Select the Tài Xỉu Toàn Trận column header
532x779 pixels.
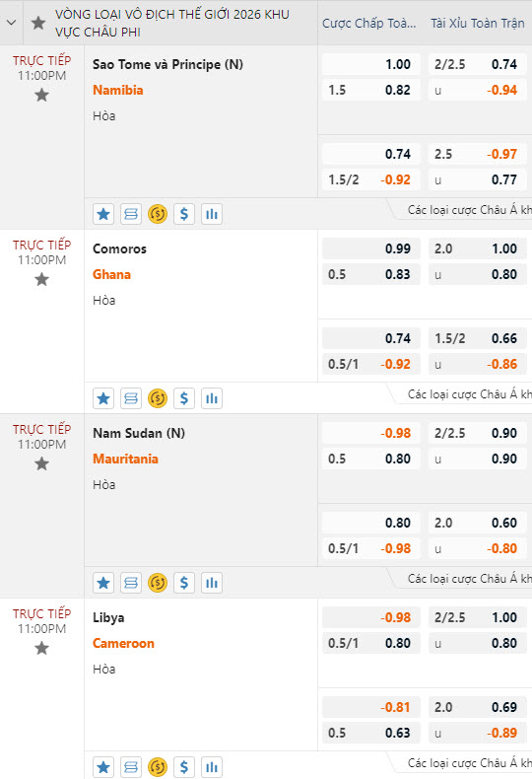pyautogui.click(x=478, y=24)
